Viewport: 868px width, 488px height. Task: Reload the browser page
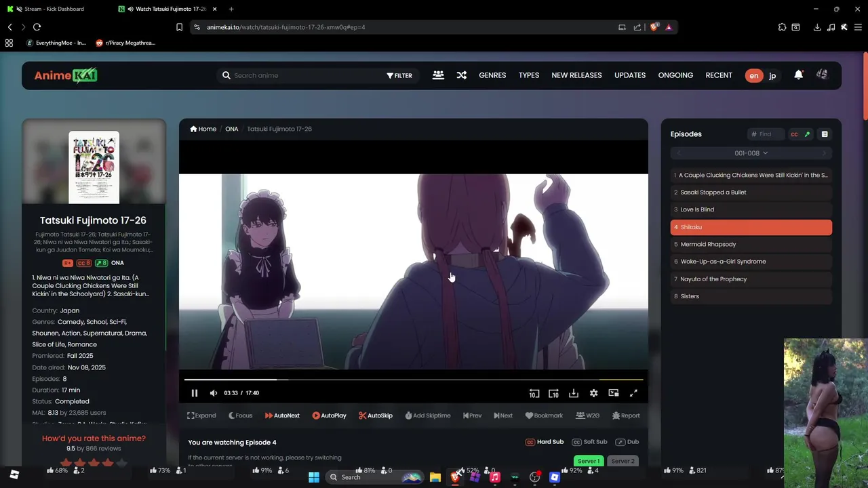point(37,27)
